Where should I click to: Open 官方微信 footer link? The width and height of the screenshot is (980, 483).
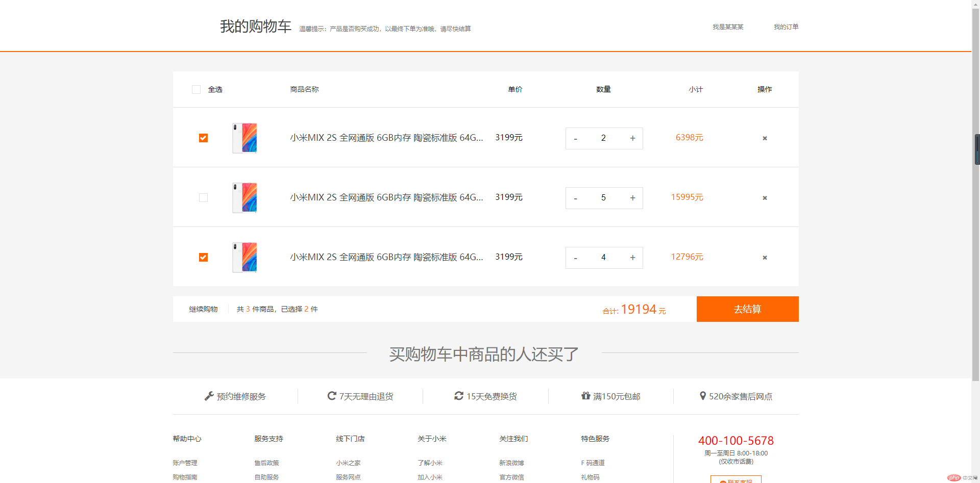click(511, 477)
